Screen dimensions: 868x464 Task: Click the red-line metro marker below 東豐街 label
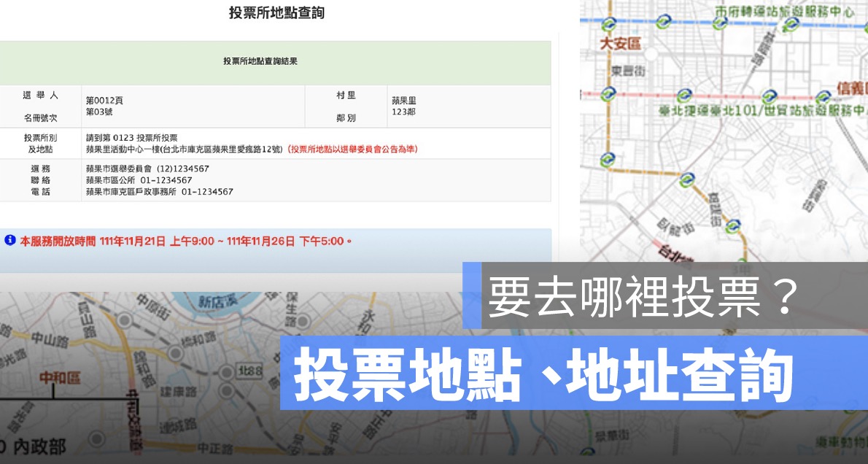(x=608, y=93)
